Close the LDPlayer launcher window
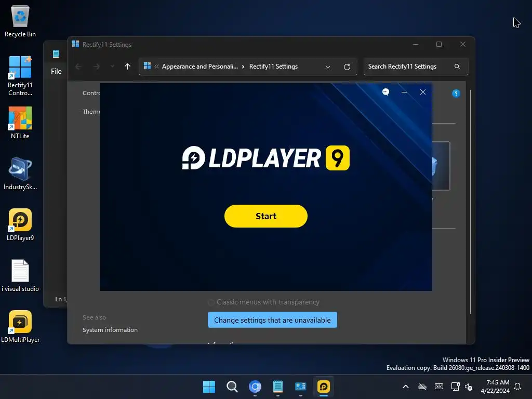Image resolution: width=532 pixels, height=399 pixels. click(x=423, y=92)
